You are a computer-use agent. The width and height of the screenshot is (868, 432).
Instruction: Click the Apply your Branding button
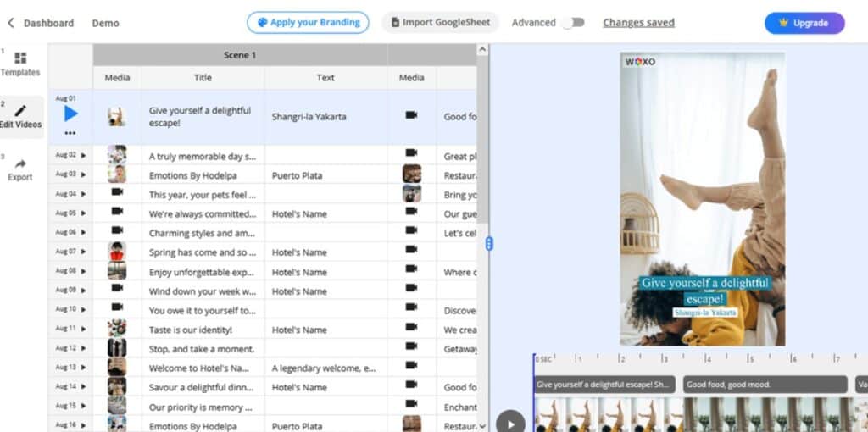tap(308, 23)
